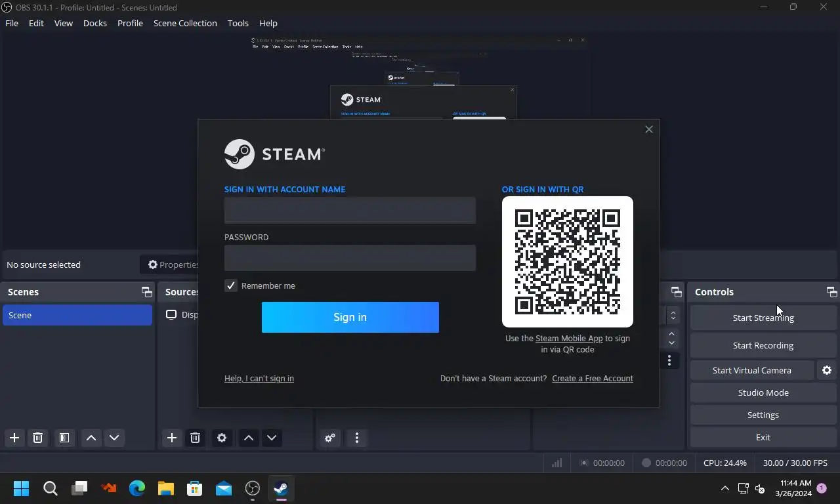Image resolution: width=840 pixels, height=504 pixels.
Task: Open the Scene Collection menu
Action: click(185, 23)
